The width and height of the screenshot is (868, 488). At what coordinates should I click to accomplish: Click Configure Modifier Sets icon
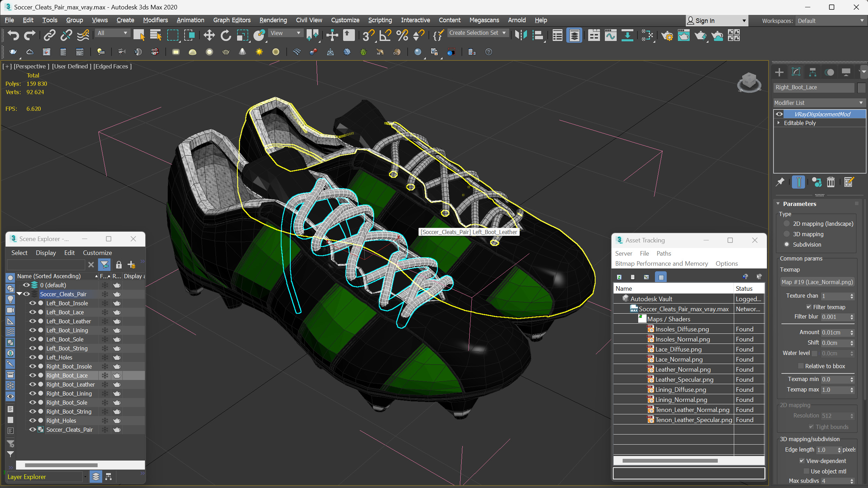849,182
